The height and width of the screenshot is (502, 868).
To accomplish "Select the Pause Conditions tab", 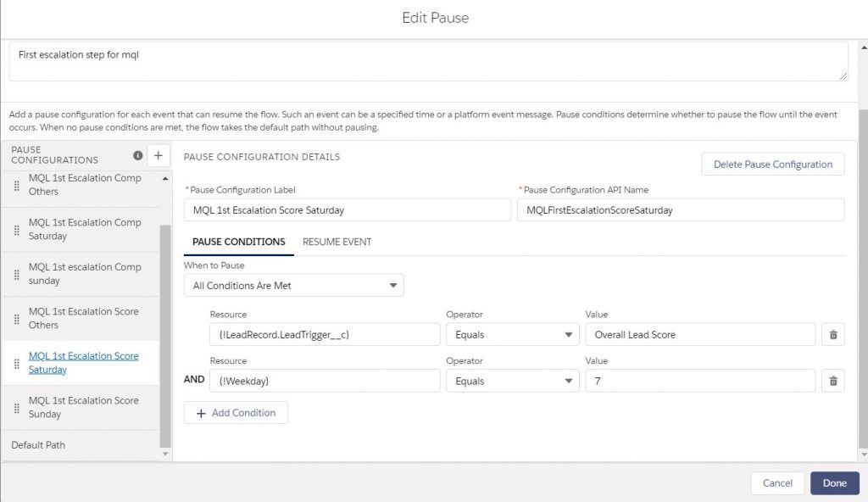I will click(x=238, y=242).
